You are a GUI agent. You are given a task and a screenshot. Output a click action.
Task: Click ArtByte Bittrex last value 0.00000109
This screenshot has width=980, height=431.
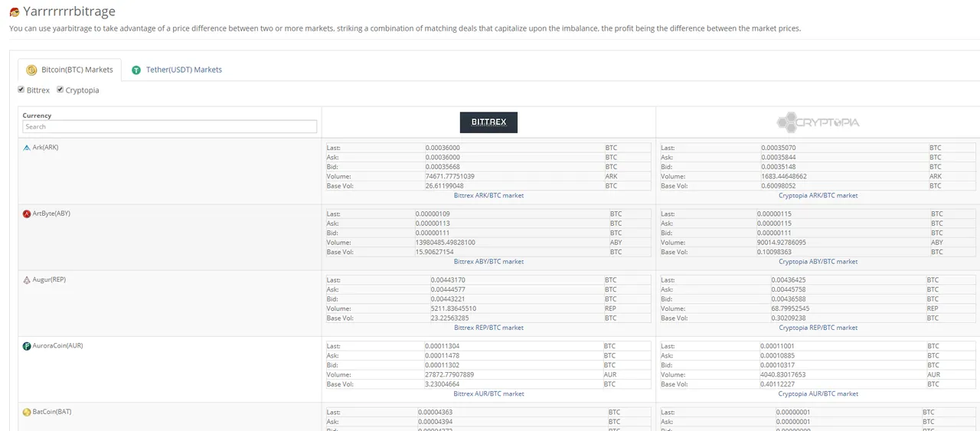click(x=433, y=214)
